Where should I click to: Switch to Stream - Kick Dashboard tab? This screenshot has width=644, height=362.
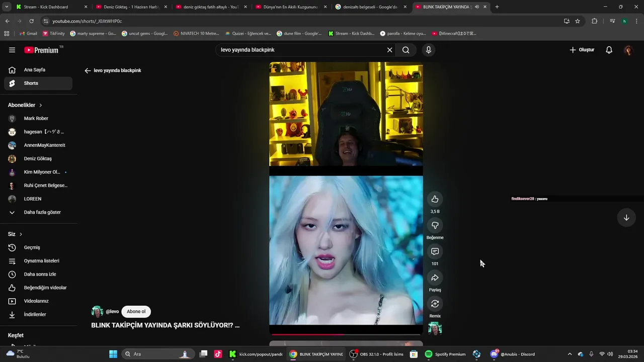(x=50, y=7)
